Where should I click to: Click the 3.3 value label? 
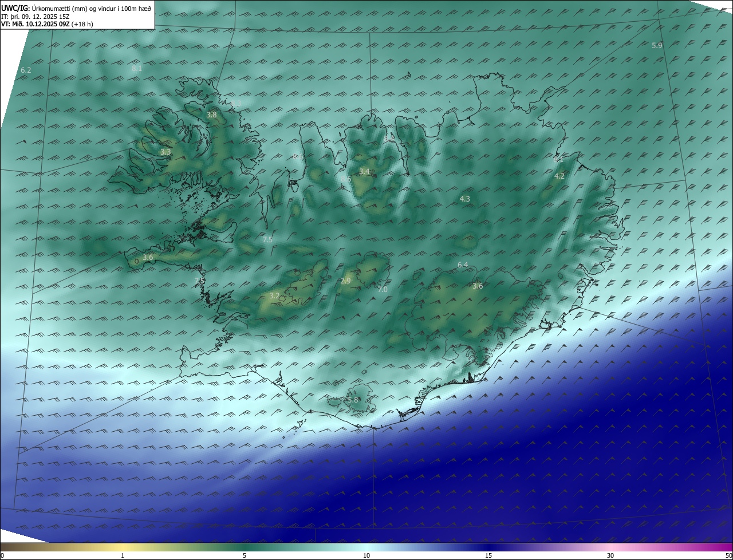pyautogui.click(x=165, y=152)
